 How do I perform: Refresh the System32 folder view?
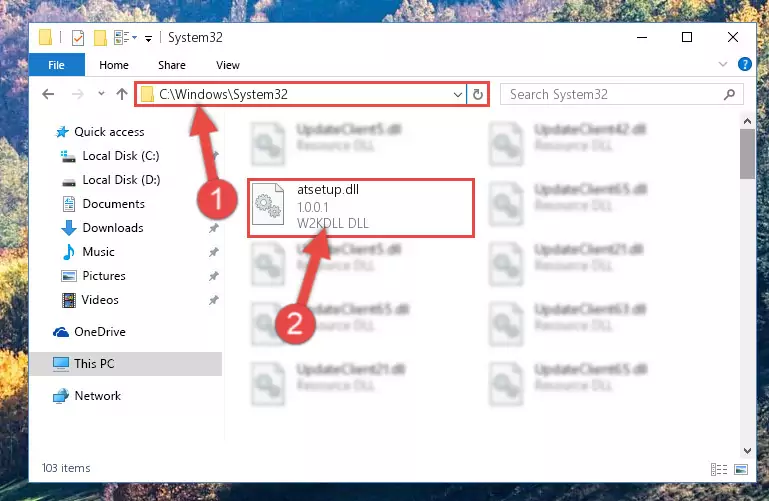478,94
